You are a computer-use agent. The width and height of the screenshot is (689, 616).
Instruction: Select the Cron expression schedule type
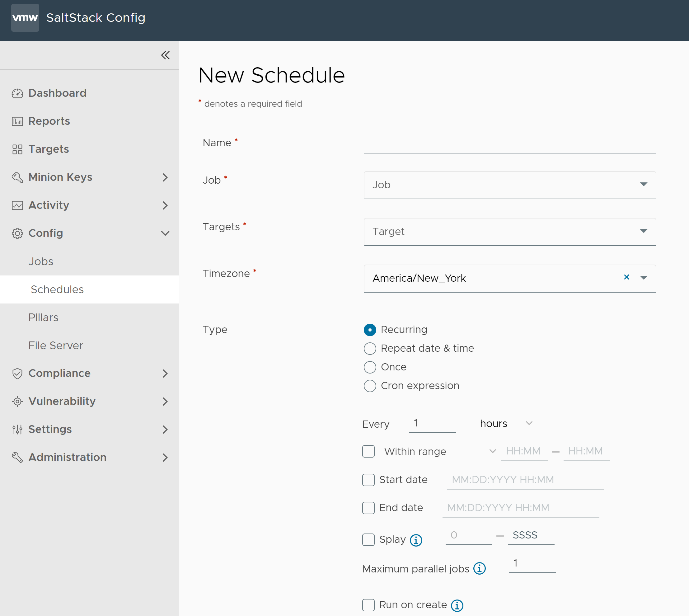click(369, 386)
